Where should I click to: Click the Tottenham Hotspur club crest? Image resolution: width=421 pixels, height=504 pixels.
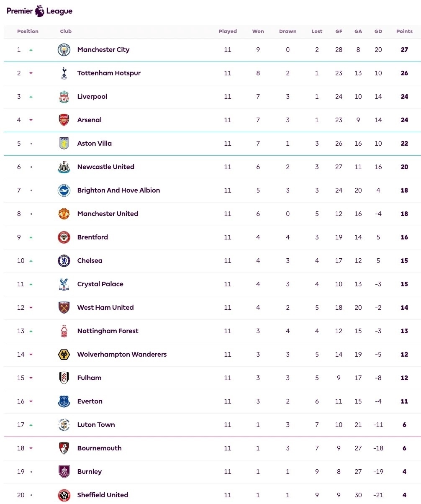coord(64,73)
